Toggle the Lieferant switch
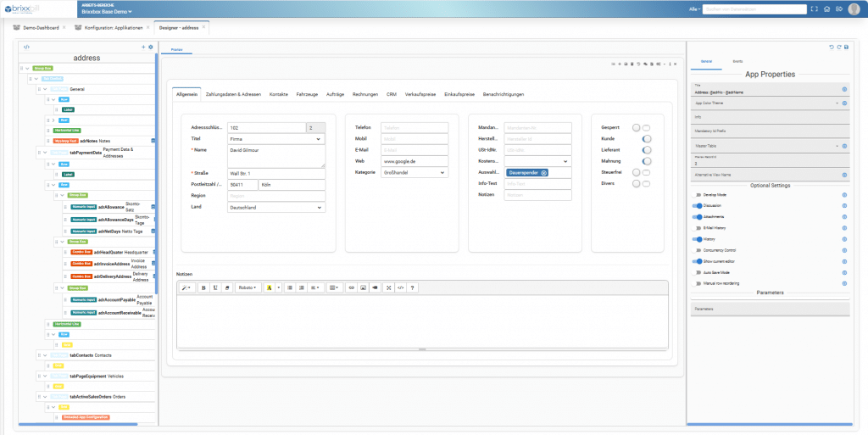 pyautogui.click(x=646, y=150)
